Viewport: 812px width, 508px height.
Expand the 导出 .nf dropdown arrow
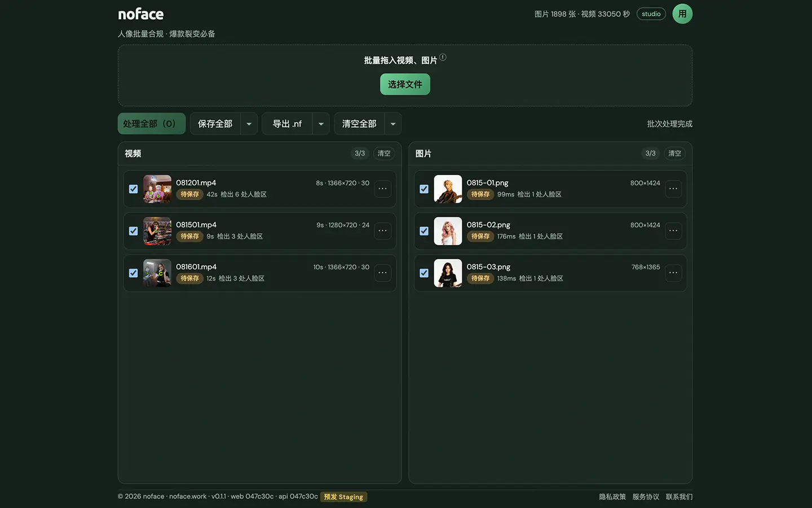(x=321, y=124)
